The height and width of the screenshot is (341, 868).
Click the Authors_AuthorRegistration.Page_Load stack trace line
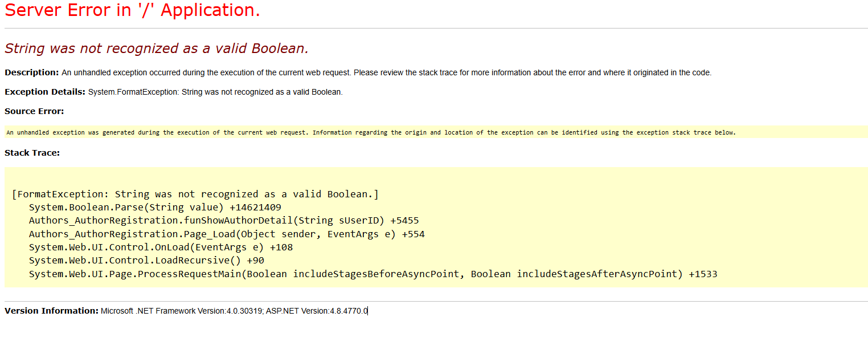pyautogui.click(x=227, y=234)
